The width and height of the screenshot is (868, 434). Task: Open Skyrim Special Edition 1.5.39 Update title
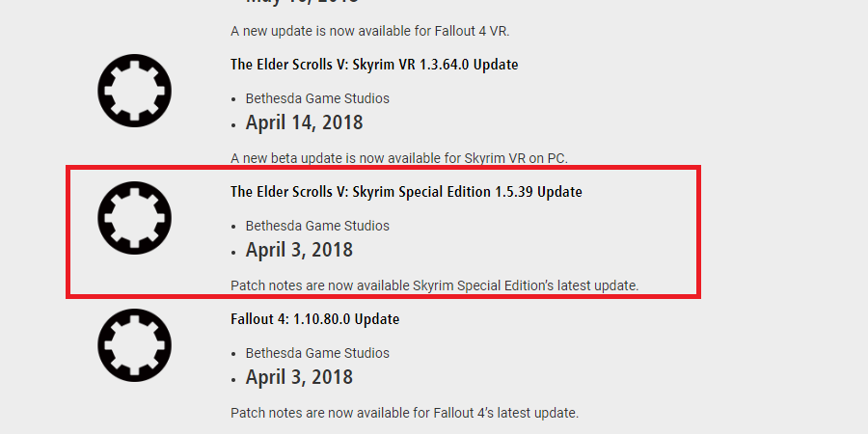[x=406, y=192]
